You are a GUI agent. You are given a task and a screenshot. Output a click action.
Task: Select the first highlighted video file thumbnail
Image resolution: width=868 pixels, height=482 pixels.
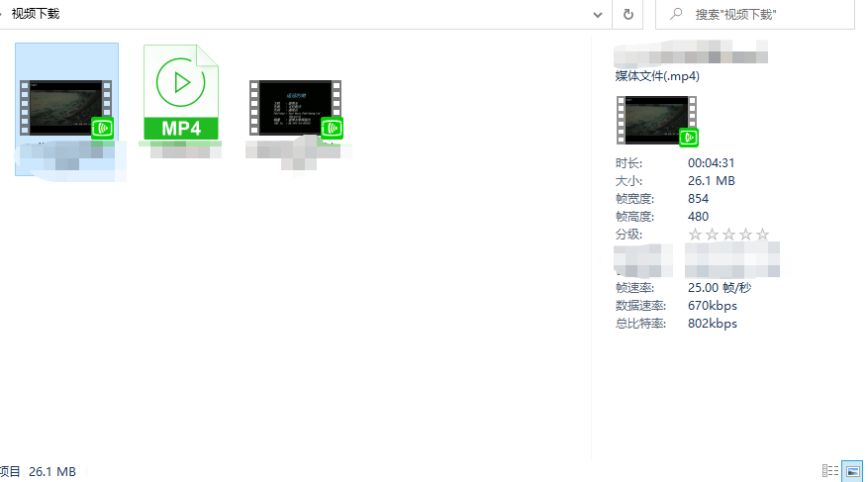coord(66,108)
